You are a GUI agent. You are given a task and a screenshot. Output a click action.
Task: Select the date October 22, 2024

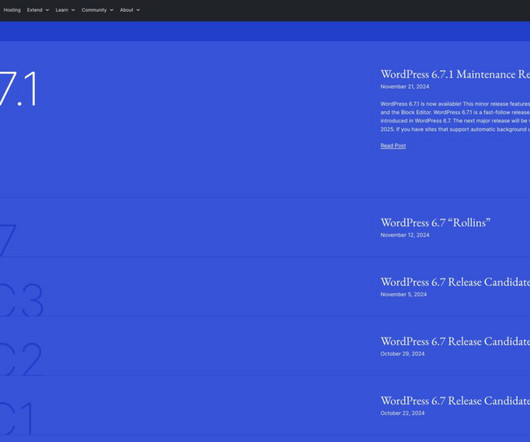[402, 414]
